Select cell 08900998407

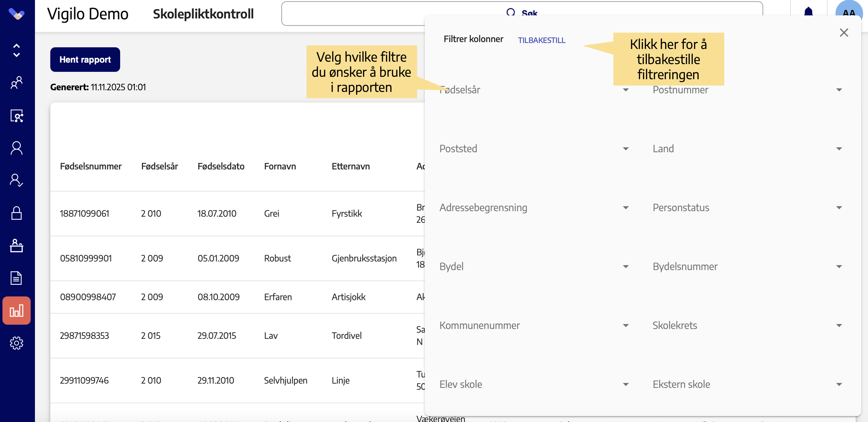coord(88,297)
